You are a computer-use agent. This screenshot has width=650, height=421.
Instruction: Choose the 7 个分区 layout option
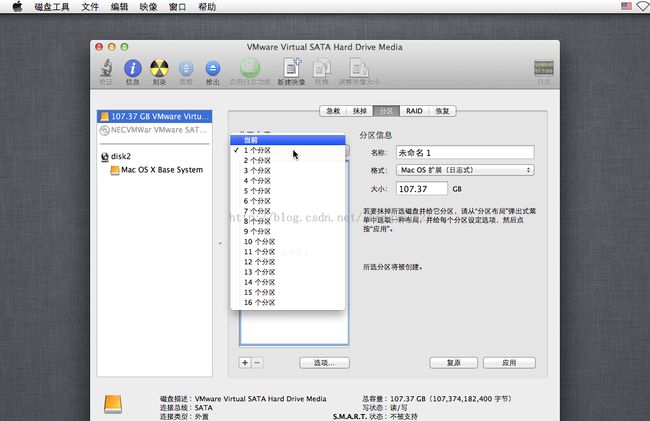point(288,211)
